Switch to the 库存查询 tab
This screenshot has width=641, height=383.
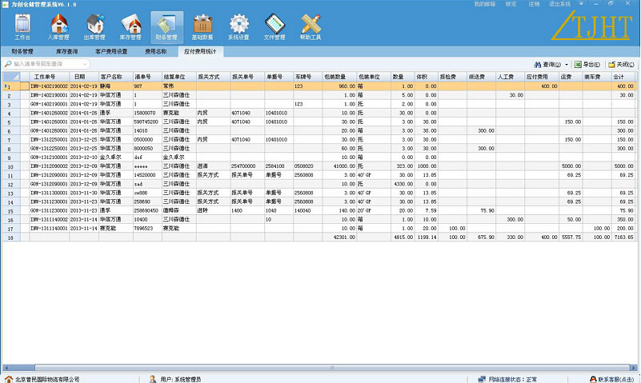[x=67, y=52]
